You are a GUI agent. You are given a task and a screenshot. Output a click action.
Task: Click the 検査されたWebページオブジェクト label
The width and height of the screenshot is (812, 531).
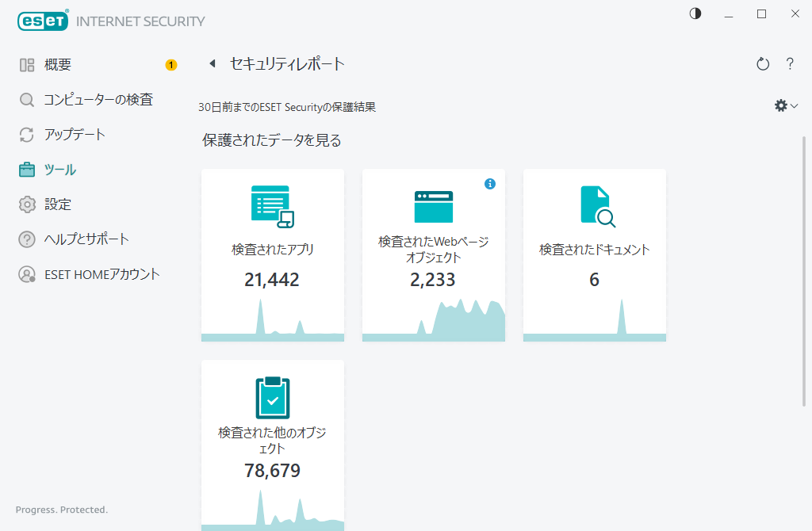point(434,250)
